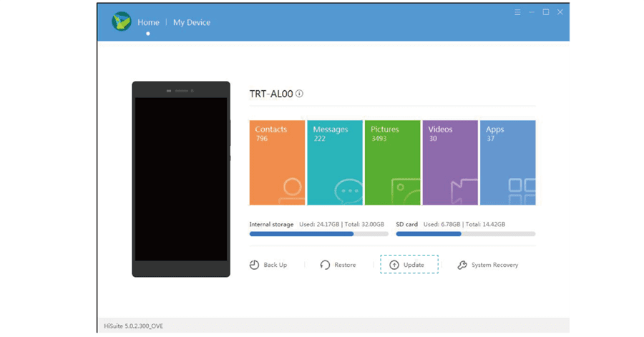This screenshot has width=644, height=337.
Task: Maximize the HiSuite window
Action: [x=546, y=12]
